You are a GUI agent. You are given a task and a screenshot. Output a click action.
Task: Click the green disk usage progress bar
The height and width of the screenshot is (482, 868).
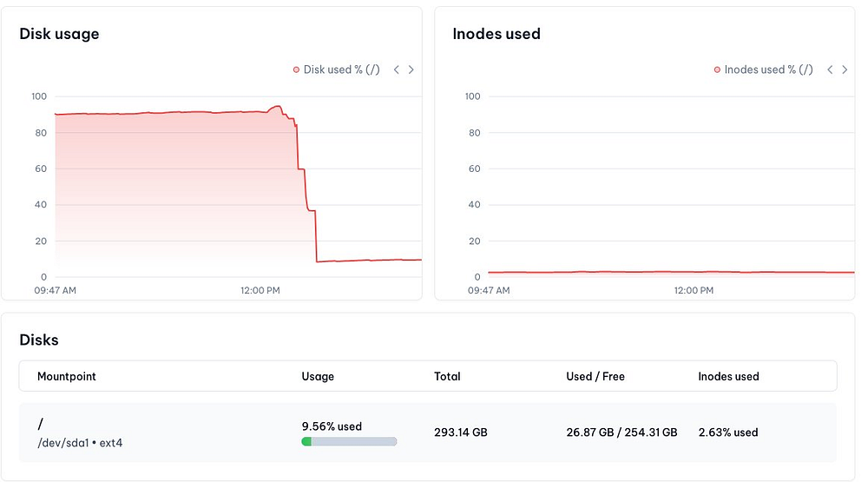[x=349, y=441]
